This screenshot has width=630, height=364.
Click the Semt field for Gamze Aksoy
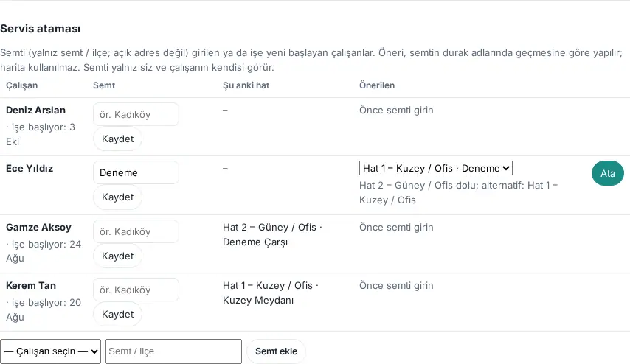[x=136, y=231]
